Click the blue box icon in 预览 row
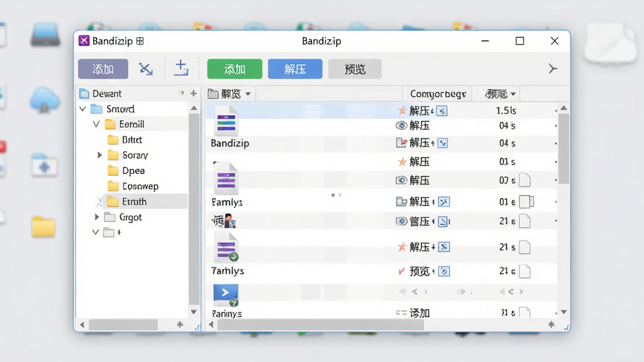 [x=444, y=271]
